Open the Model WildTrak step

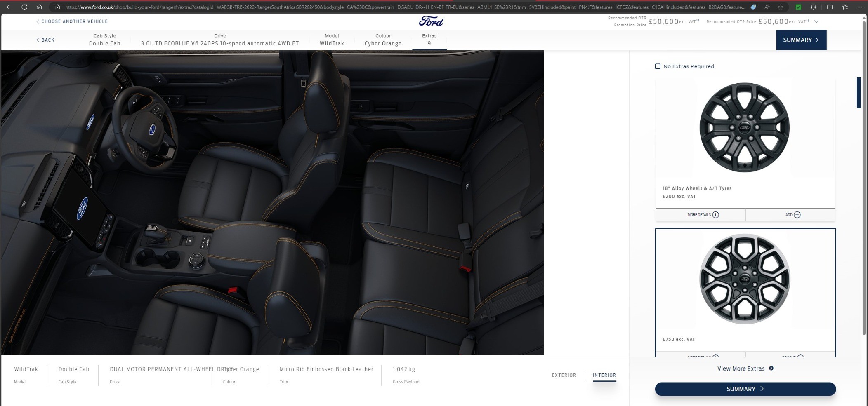[332, 40]
